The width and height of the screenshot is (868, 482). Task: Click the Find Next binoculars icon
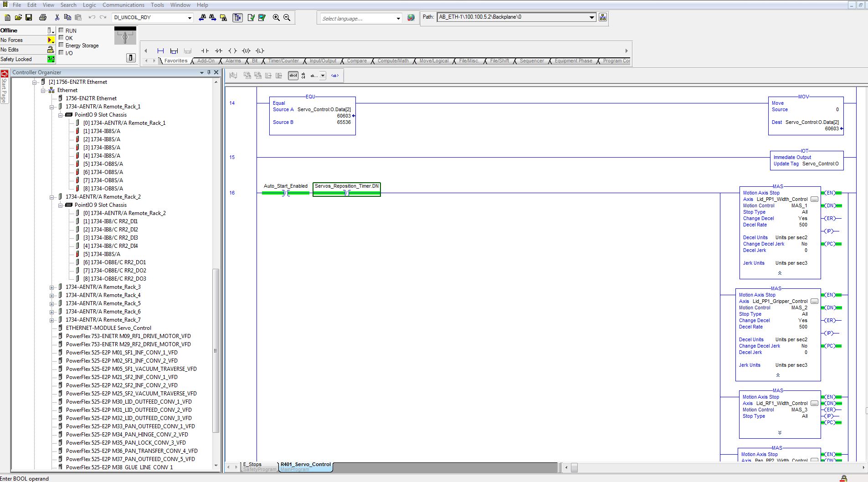(x=213, y=17)
